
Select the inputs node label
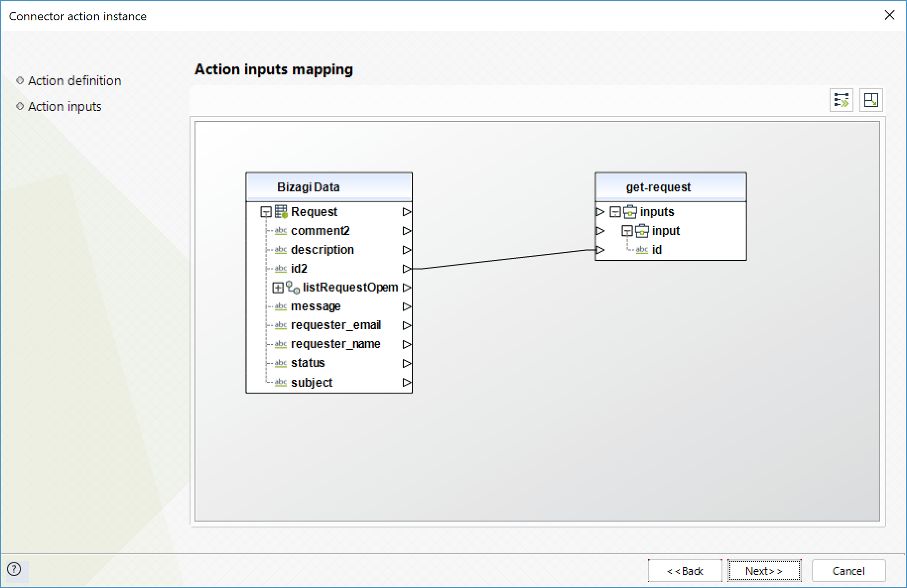click(x=657, y=212)
